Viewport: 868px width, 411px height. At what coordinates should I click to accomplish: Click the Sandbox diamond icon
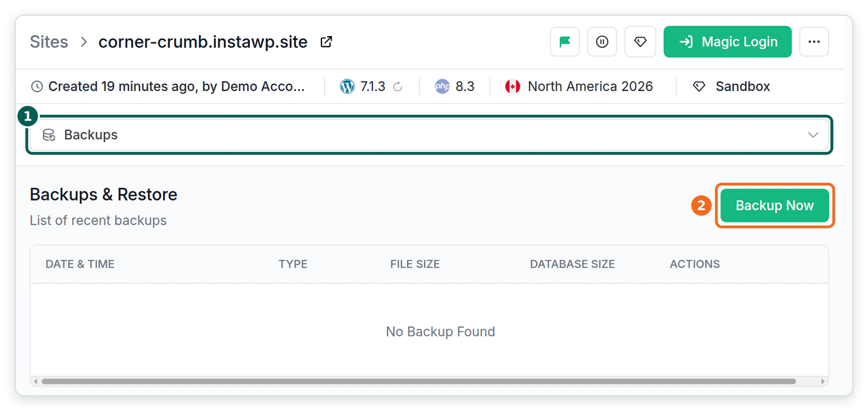(x=699, y=86)
